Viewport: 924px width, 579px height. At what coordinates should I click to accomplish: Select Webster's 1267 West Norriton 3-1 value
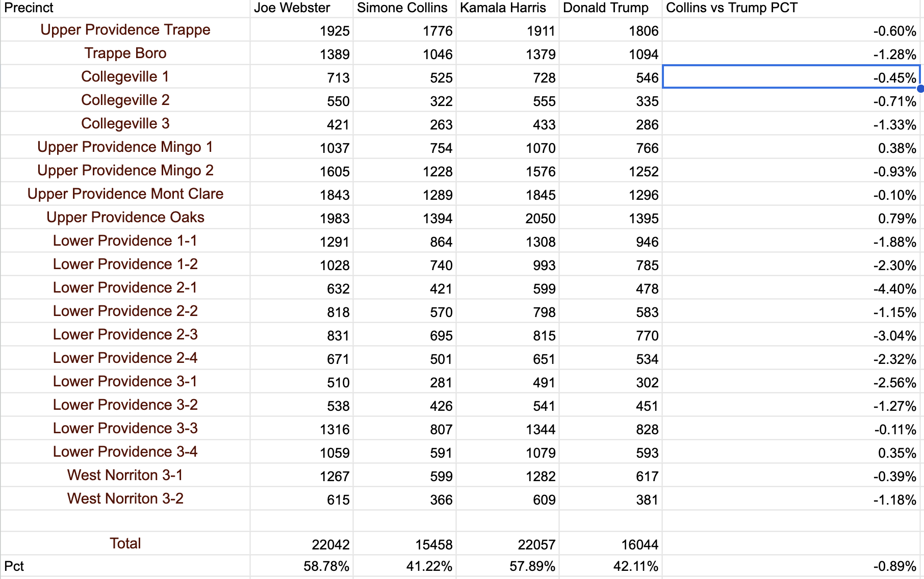pos(302,476)
